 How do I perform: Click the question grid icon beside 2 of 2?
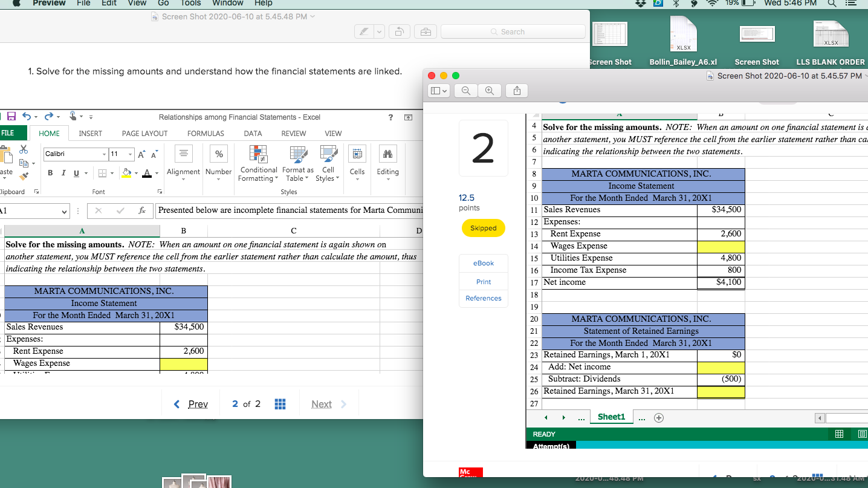point(280,404)
